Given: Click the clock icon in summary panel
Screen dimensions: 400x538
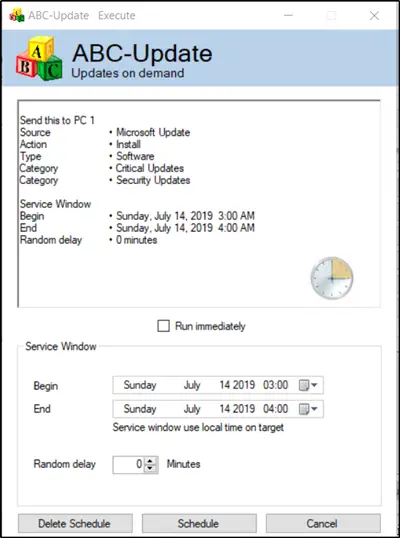Looking at the screenshot, I should [332, 278].
